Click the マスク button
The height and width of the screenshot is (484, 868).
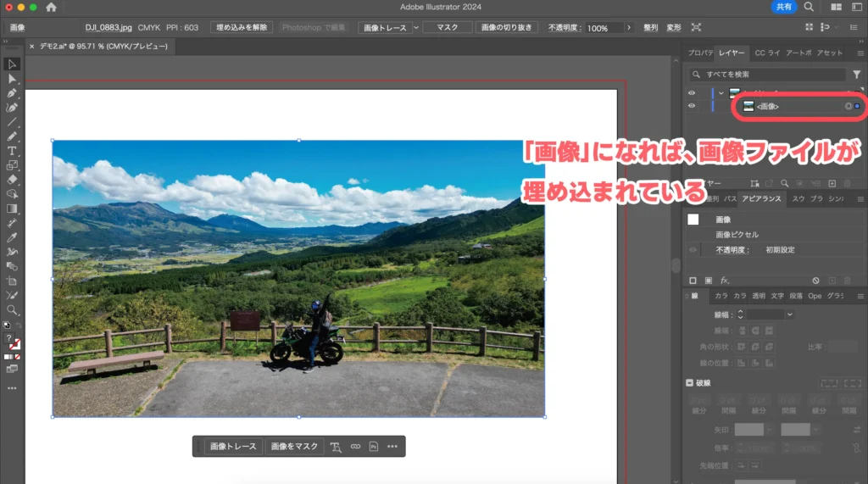[x=448, y=27]
